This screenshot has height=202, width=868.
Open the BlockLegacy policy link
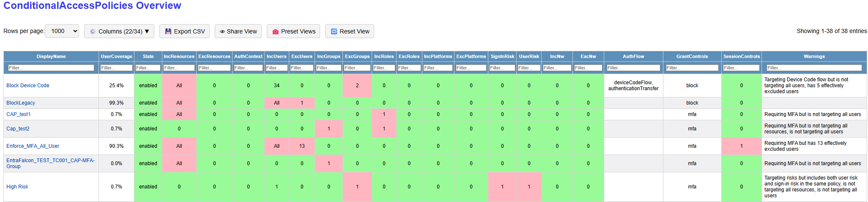21,103
